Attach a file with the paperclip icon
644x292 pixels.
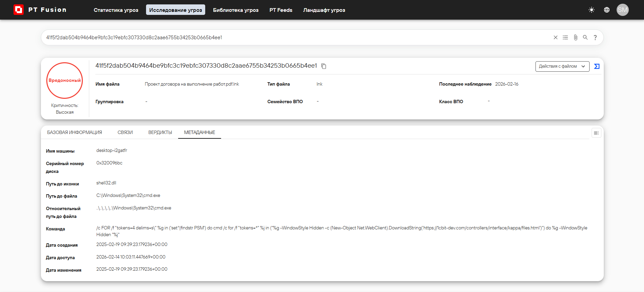[x=575, y=38]
